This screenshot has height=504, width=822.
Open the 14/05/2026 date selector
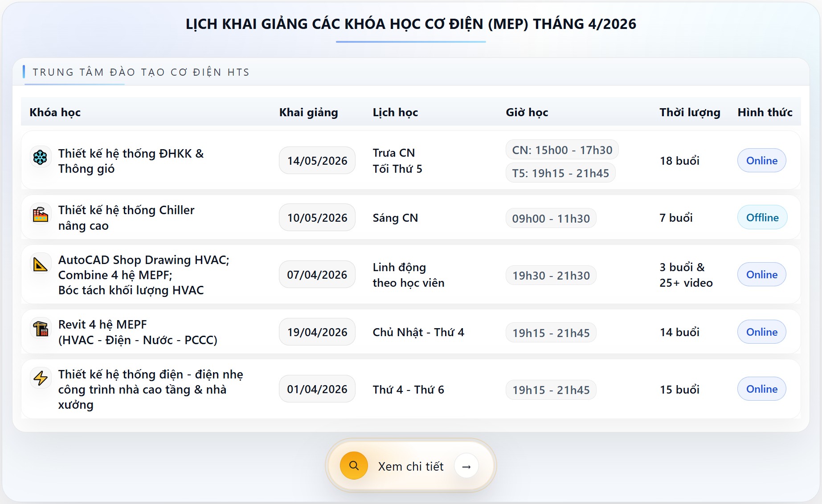pos(317,160)
